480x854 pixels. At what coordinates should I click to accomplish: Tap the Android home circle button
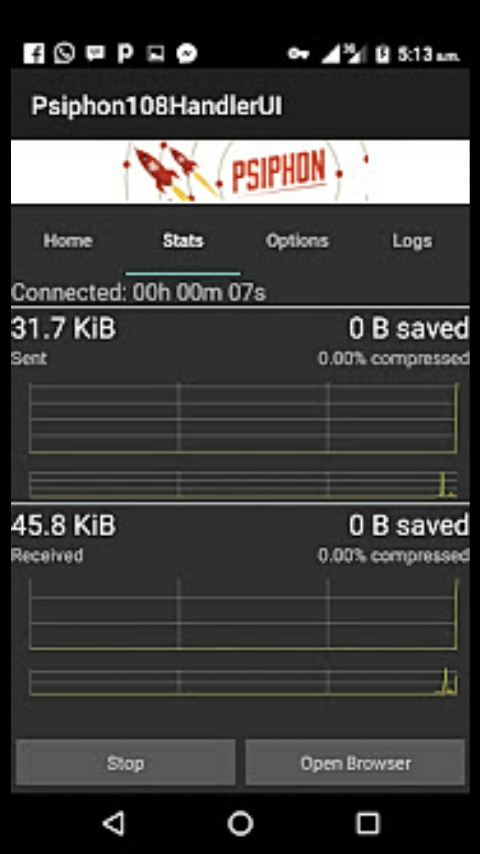tap(240, 823)
